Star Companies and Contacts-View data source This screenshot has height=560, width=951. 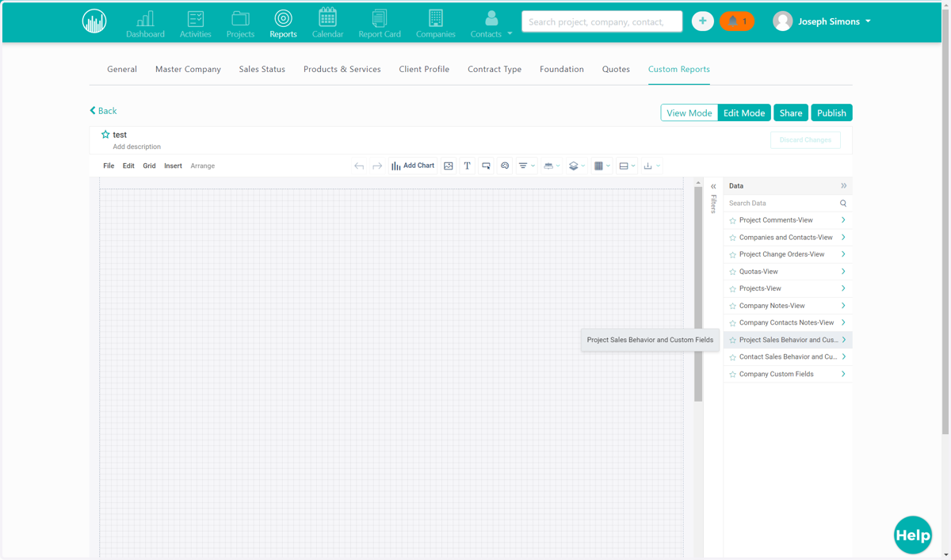pyautogui.click(x=732, y=238)
